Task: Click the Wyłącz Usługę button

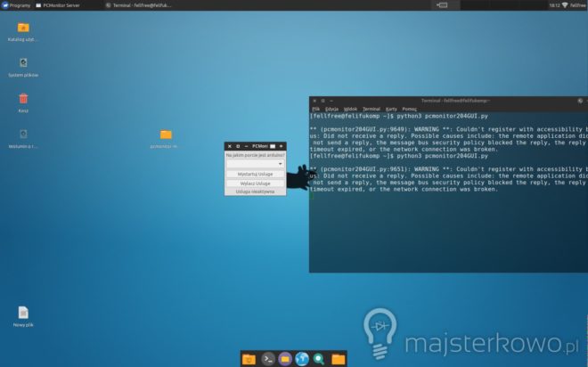Action: click(x=255, y=183)
